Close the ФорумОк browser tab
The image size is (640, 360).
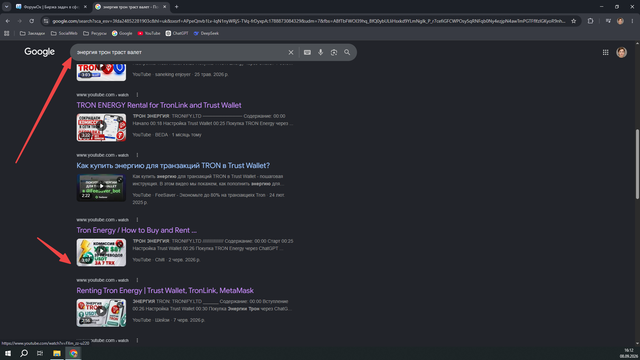click(85, 7)
